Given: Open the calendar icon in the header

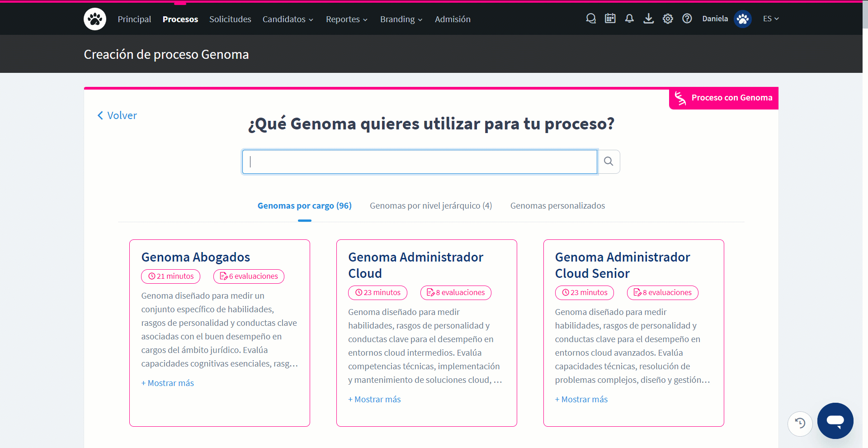Looking at the screenshot, I should tap(610, 19).
